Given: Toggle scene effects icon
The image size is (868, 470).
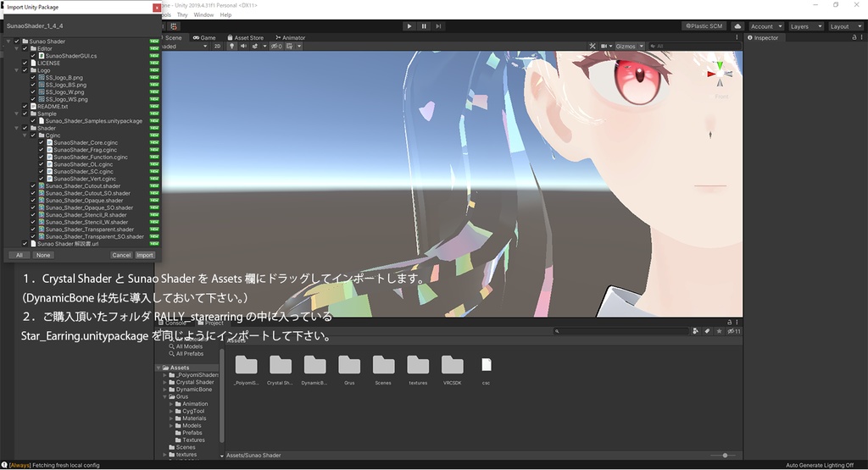Looking at the screenshot, I should pyautogui.click(x=255, y=47).
